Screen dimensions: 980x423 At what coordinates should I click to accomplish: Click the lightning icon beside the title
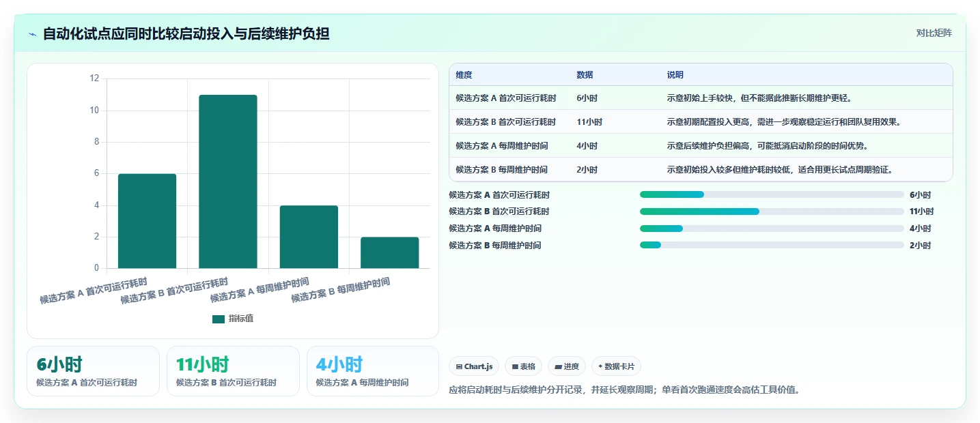(32, 34)
